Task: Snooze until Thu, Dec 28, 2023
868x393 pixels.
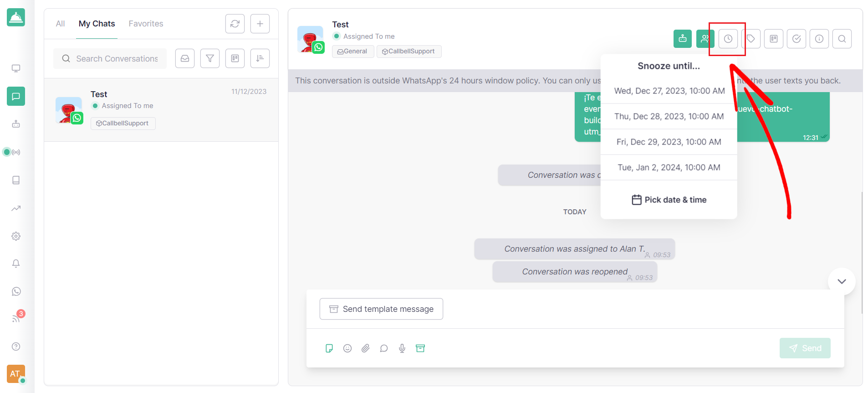Action: point(669,116)
